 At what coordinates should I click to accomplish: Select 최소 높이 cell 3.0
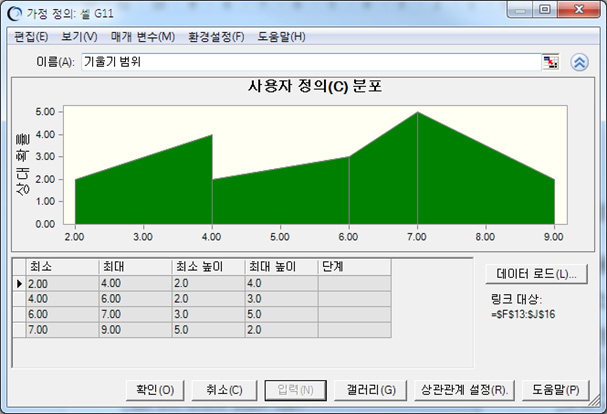pos(208,314)
